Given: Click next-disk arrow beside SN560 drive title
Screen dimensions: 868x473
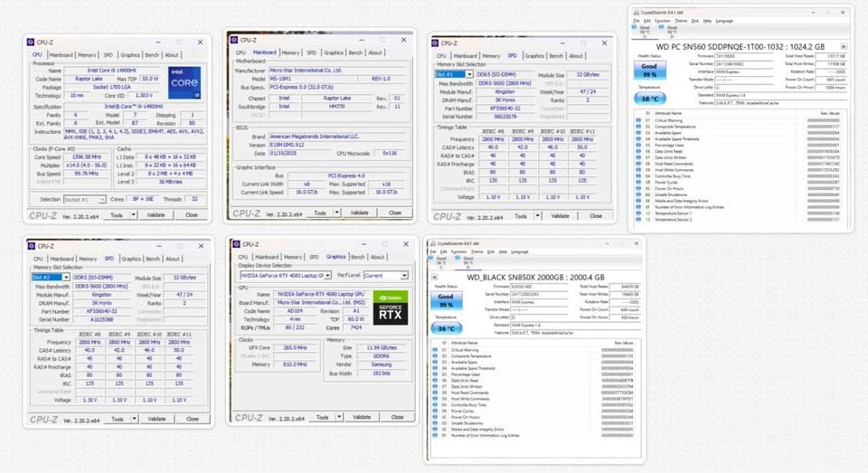Looking at the screenshot, I should (x=844, y=47).
